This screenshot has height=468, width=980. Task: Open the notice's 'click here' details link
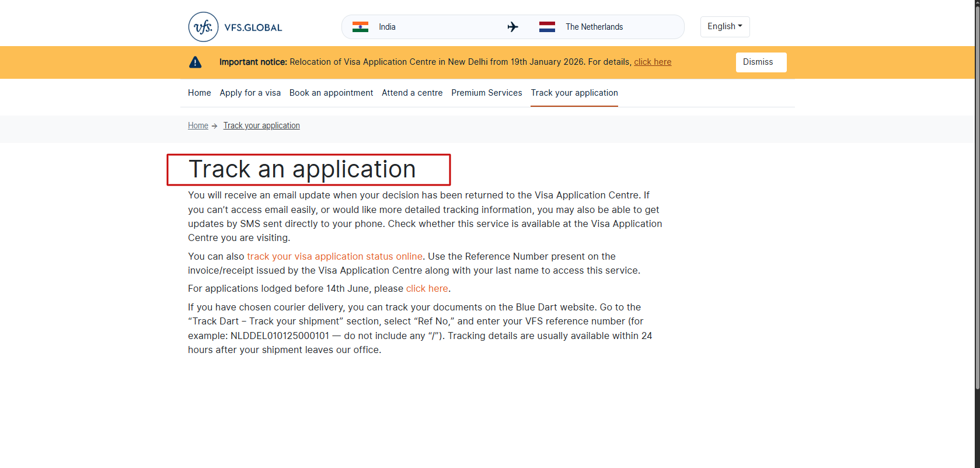click(653, 62)
